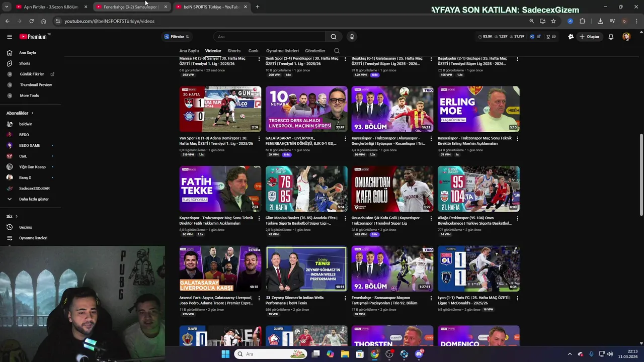Switch to channel Shorts tab
The image size is (644, 362).
click(234, 51)
